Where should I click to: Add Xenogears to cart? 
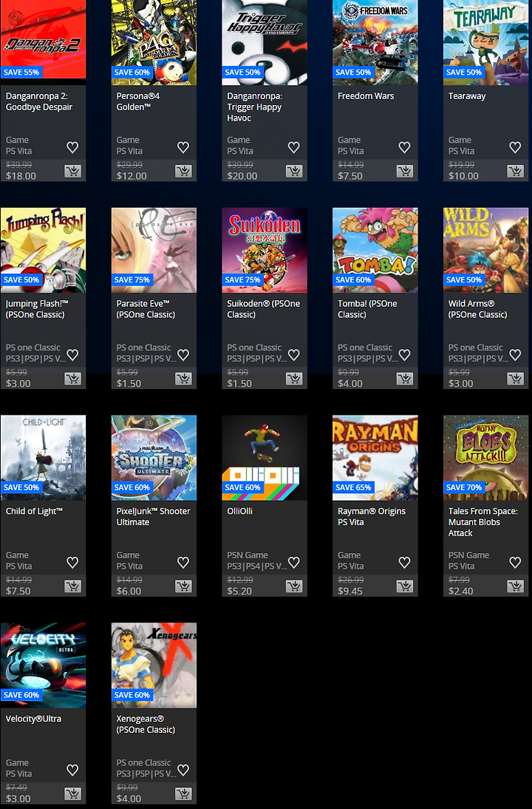183,793
